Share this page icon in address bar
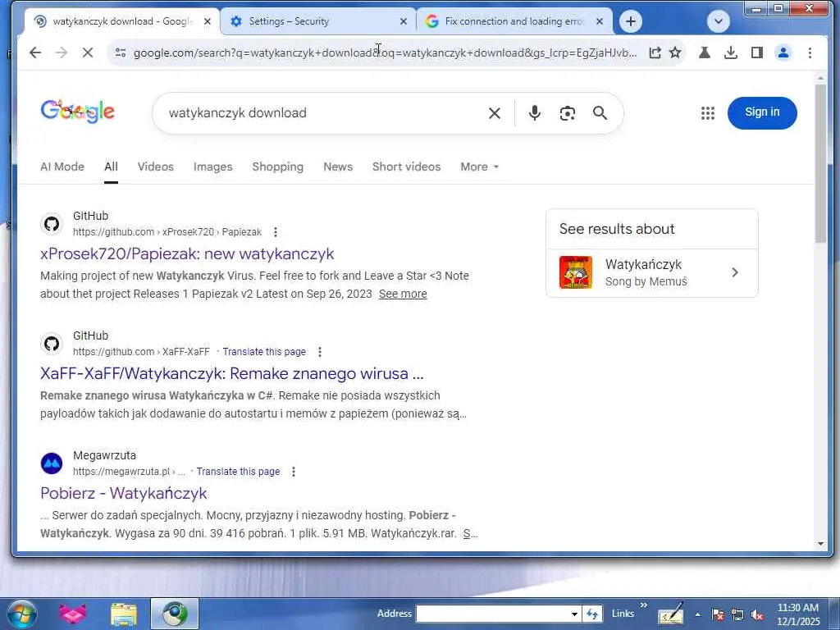Image resolution: width=840 pixels, height=630 pixels. point(655,52)
